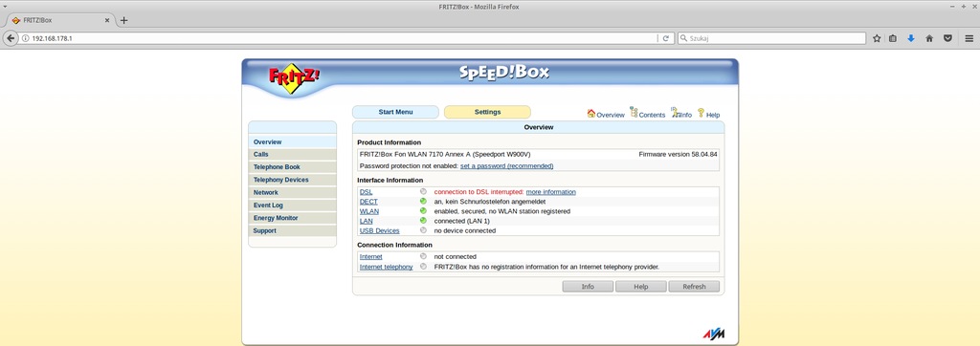980x346 pixels.
Task: Click the set a password link
Action: pyautogui.click(x=507, y=166)
